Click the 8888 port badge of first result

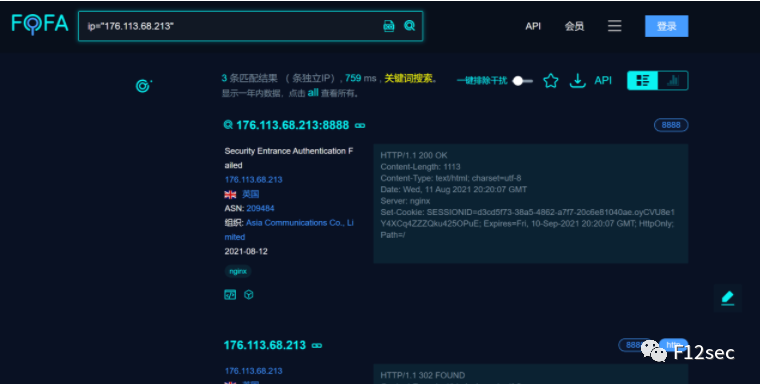pos(671,125)
